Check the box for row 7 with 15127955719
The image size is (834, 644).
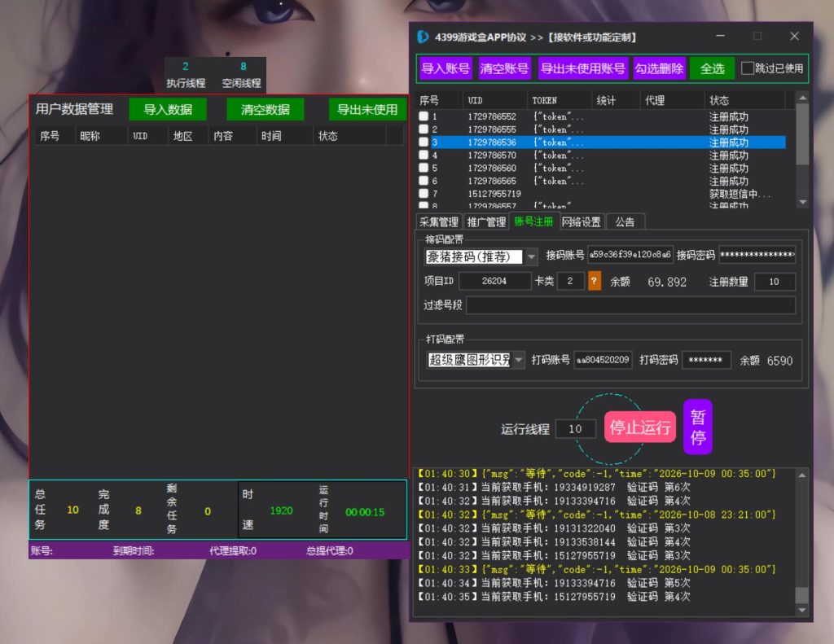[424, 193]
